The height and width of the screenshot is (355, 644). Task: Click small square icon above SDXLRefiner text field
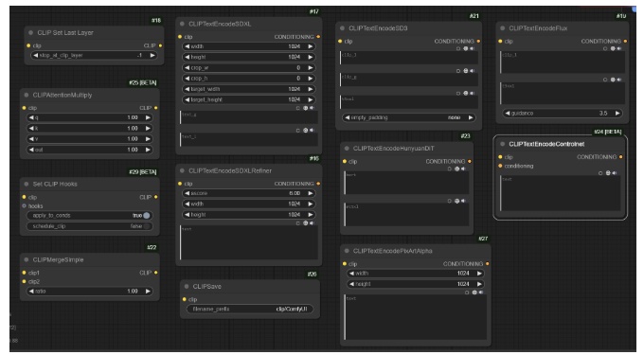click(298, 223)
